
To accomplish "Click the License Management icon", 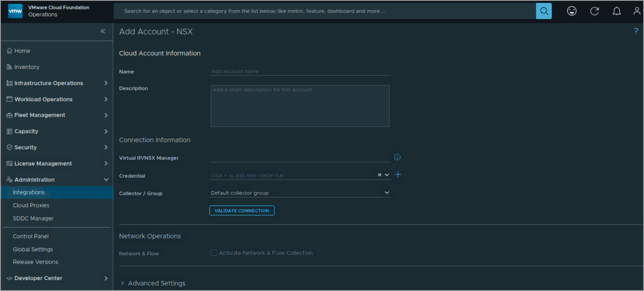I will coord(9,164).
